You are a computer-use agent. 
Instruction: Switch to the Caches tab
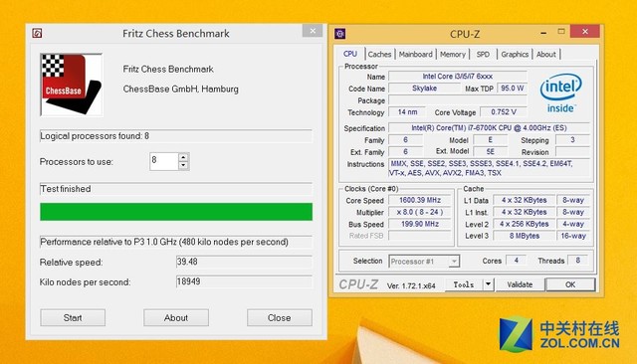(380, 55)
